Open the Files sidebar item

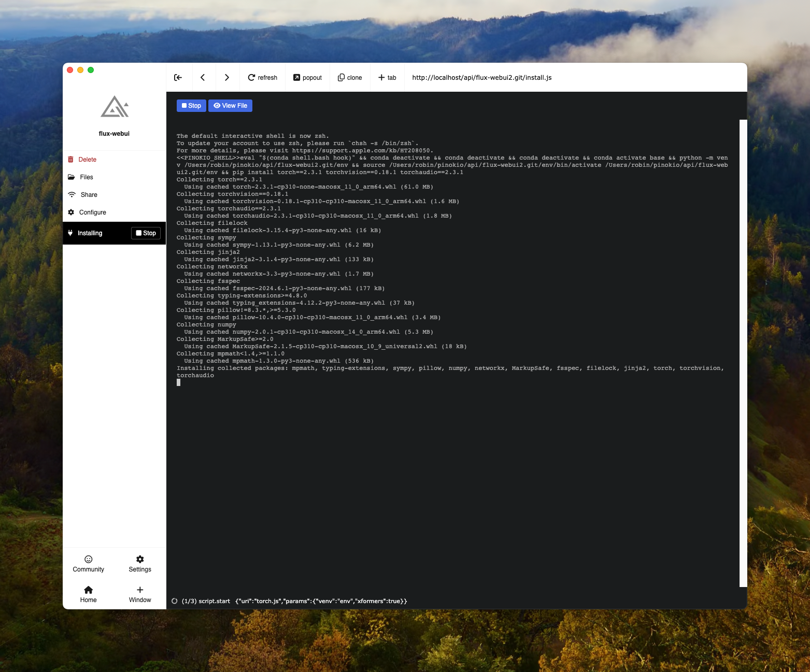[87, 177]
